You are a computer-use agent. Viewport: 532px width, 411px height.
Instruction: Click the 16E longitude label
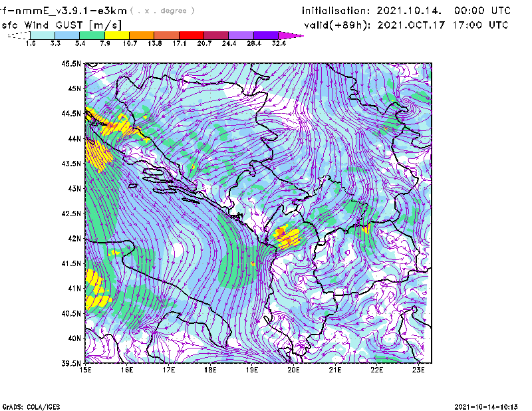127,370
